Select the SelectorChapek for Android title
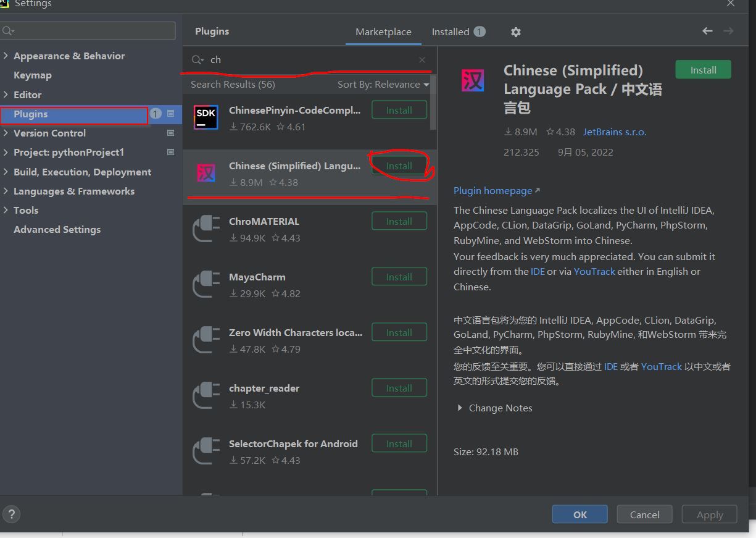Viewport: 756px width, 538px height. 293,443
